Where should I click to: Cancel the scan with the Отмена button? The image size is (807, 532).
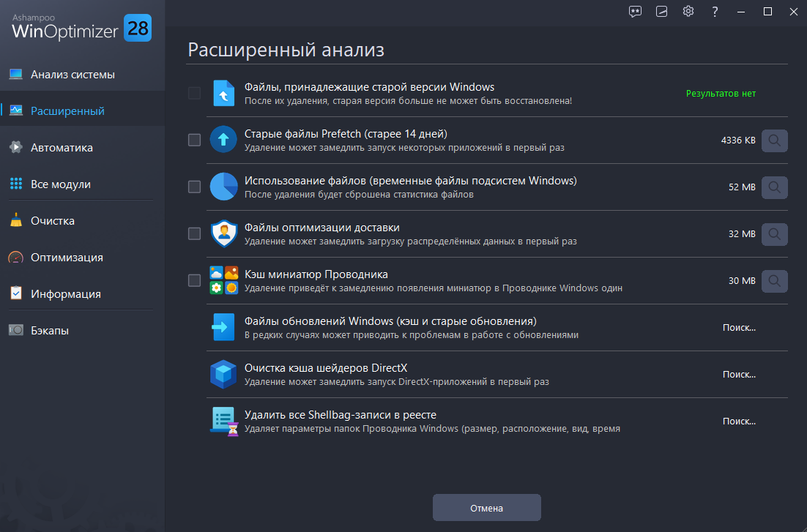point(486,508)
